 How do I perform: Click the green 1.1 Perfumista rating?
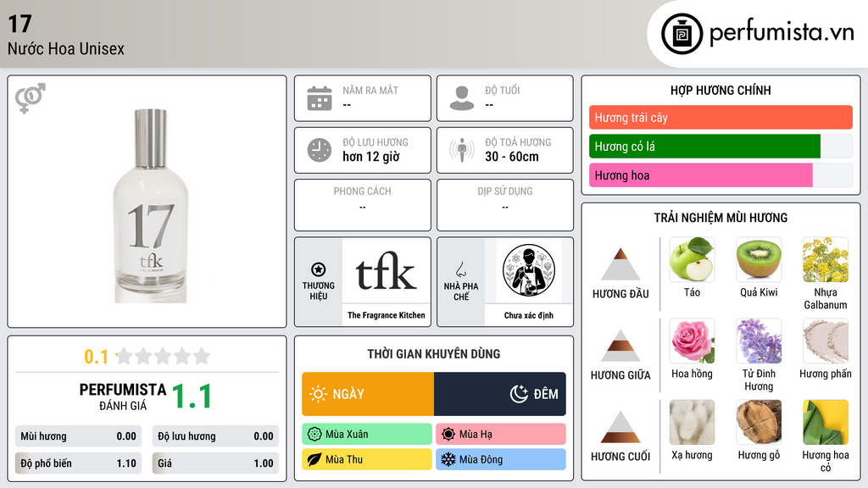(x=192, y=396)
